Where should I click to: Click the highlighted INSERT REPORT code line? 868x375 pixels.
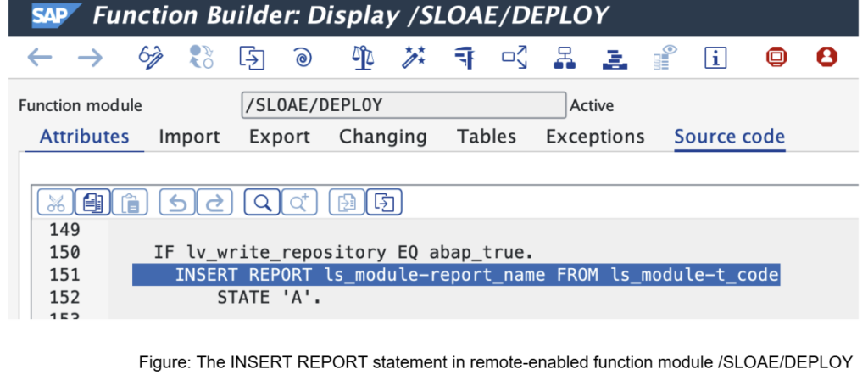(456, 275)
